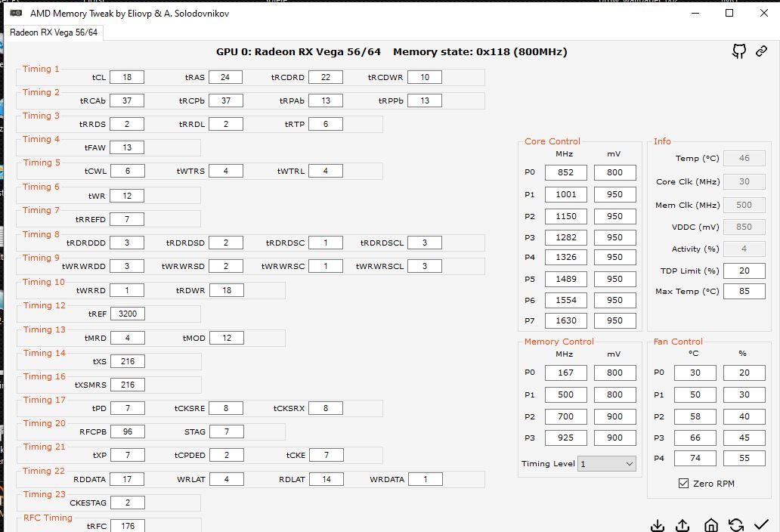Click the TDP Limit (%) field

point(744,271)
